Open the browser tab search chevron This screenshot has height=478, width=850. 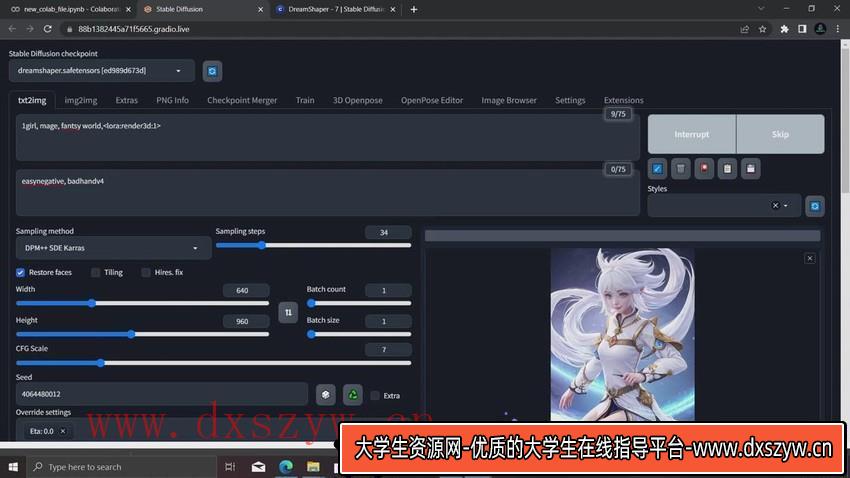click(761, 9)
